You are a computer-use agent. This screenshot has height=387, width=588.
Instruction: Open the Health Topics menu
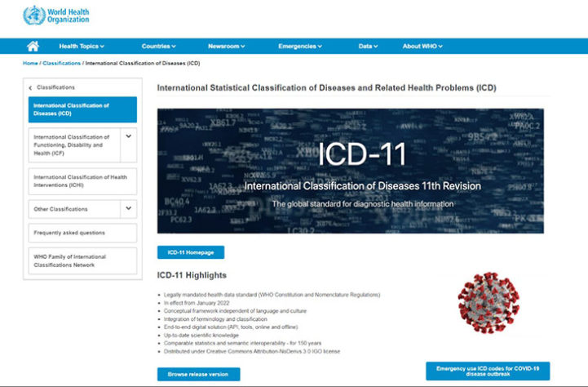[x=82, y=47]
